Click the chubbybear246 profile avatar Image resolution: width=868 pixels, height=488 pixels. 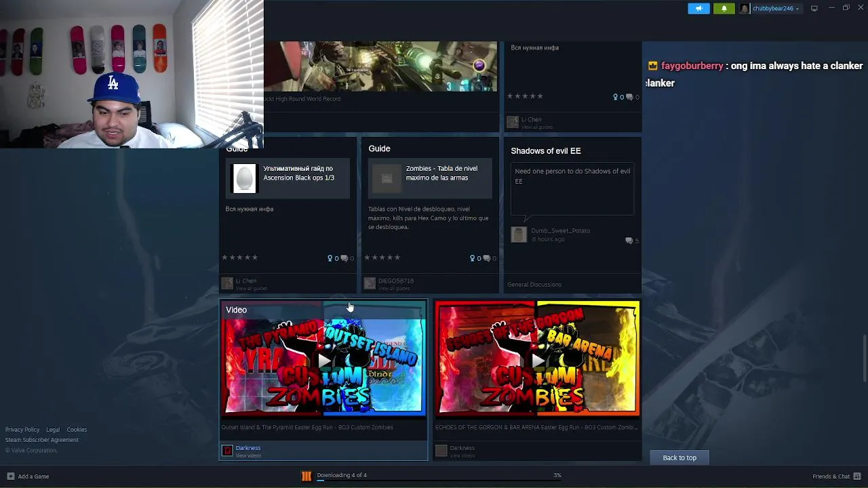pos(745,8)
